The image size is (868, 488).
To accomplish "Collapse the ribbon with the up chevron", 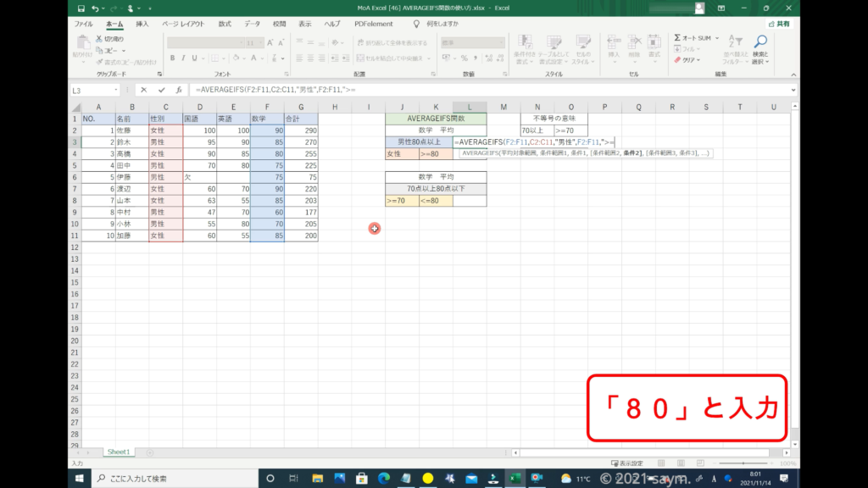I will [793, 75].
